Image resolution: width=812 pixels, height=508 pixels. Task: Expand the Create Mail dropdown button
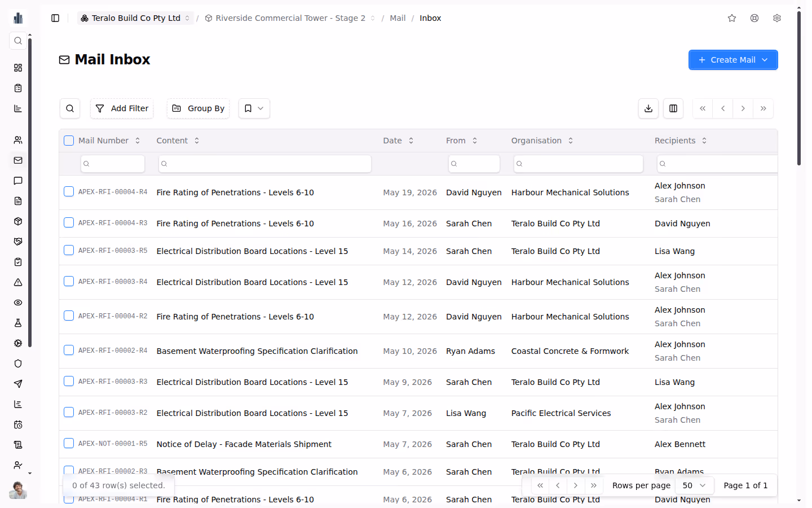pyautogui.click(x=733, y=60)
